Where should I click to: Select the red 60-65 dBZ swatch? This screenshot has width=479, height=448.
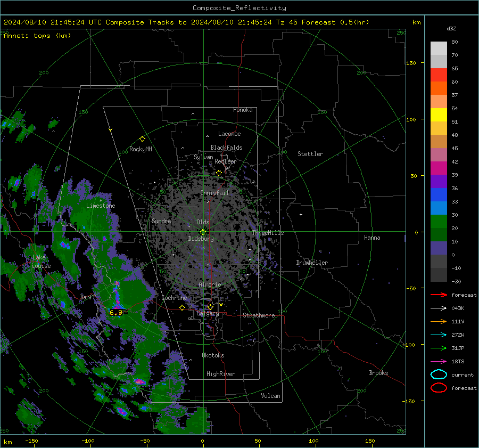tap(439, 75)
